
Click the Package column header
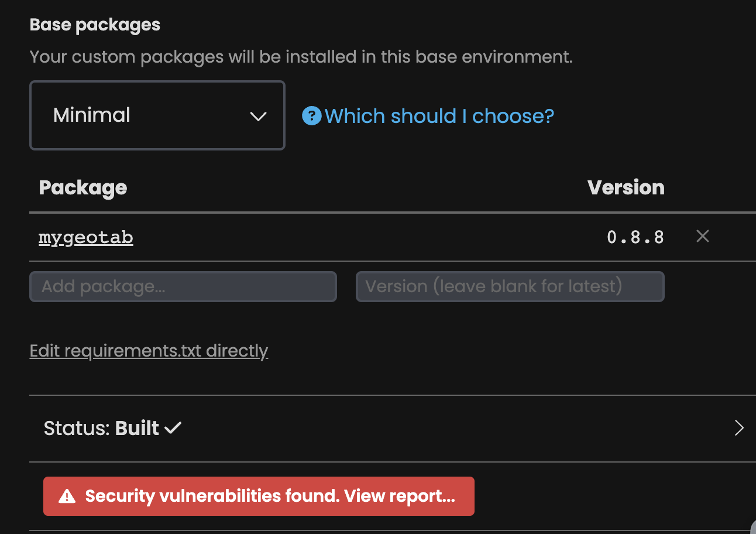[x=83, y=188]
